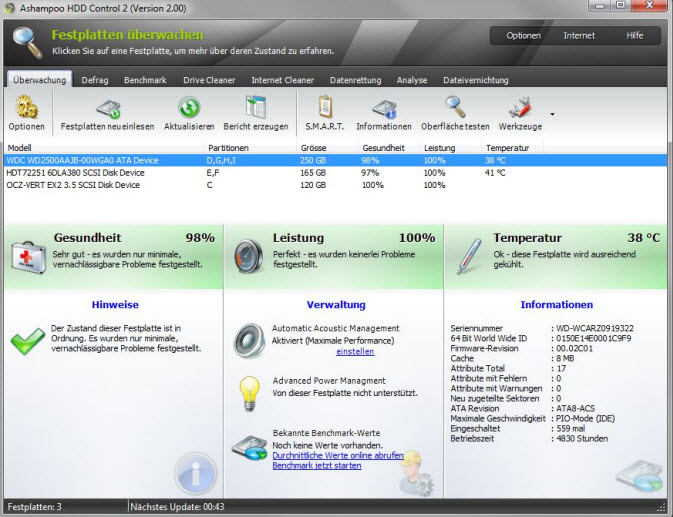Click the Leistung speedometer gauge icon
The width and height of the screenshot is (673, 517).
click(x=249, y=256)
